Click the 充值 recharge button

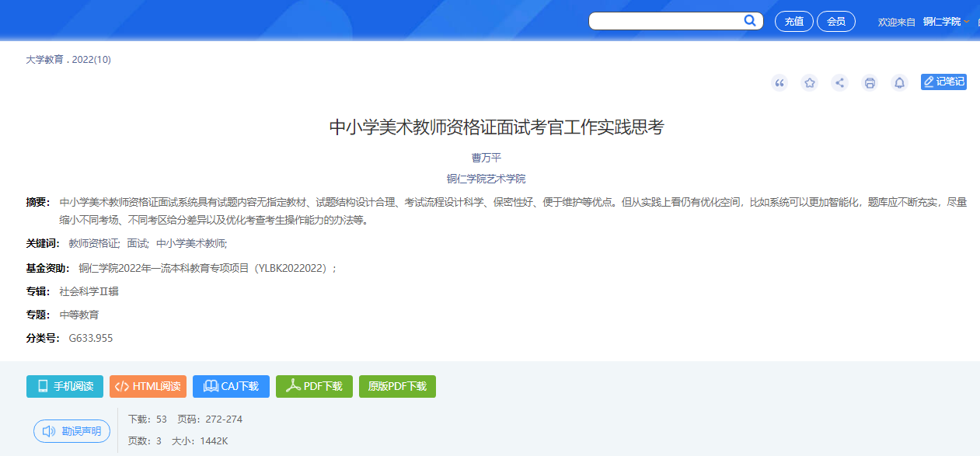tap(793, 22)
